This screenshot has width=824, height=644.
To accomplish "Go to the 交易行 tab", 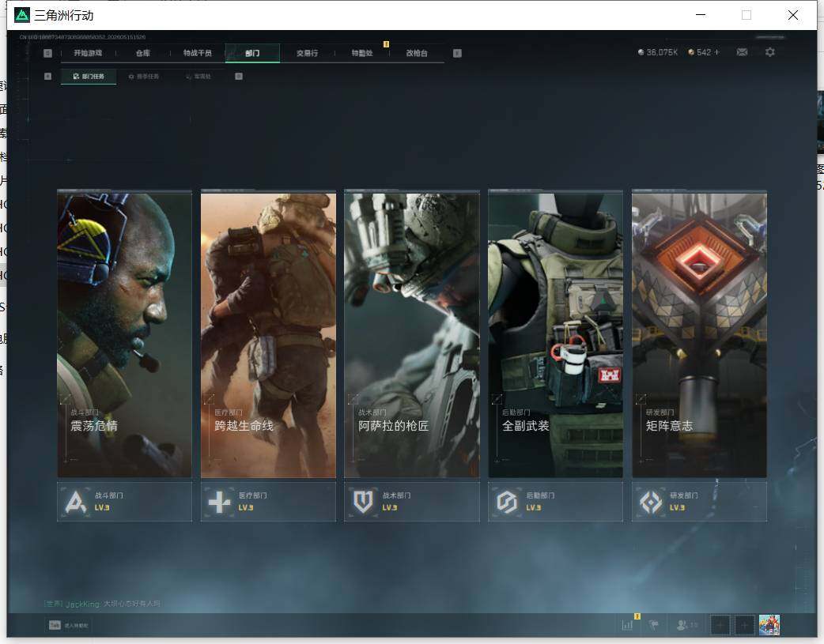I will (307, 53).
